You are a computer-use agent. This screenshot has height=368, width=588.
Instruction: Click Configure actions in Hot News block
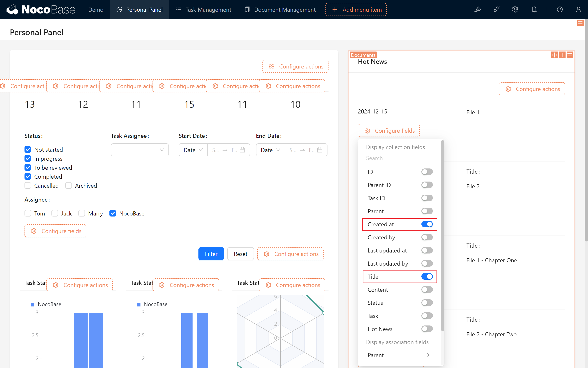(x=532, y=89)
